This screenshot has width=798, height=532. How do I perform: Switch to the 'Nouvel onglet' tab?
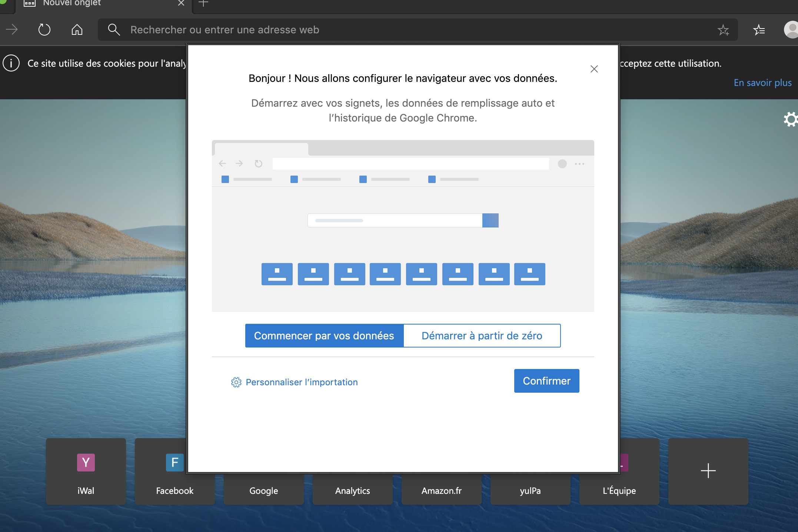click(x=72, y=4)
